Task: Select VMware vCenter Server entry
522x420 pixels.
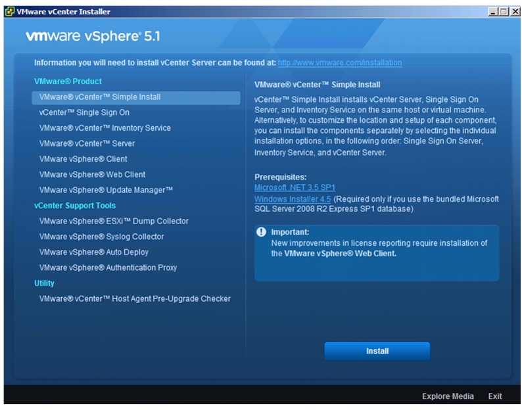Action: [87, 143]
